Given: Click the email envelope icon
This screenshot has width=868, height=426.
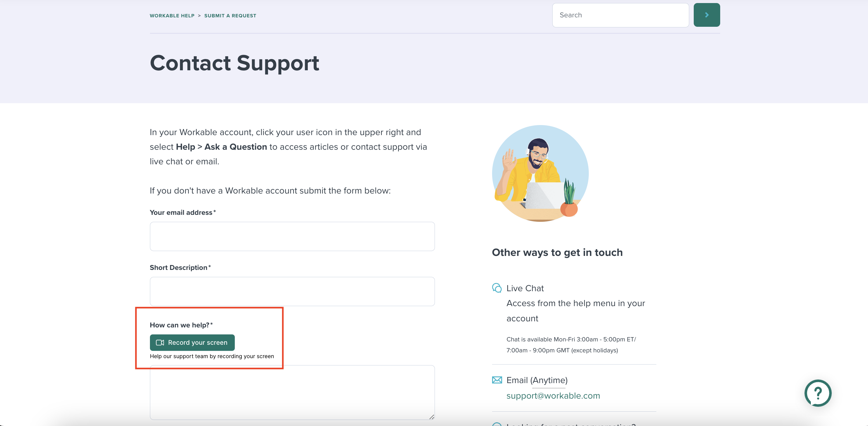Looking at the screenshot, I should 497,380.
